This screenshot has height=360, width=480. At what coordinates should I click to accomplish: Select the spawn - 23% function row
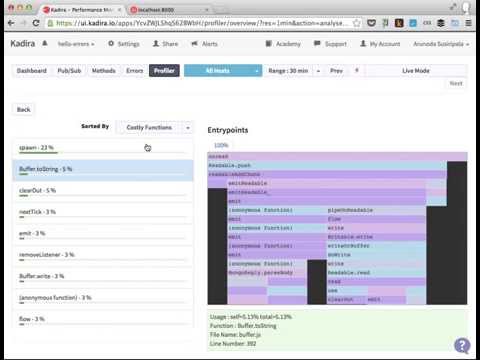click(x=103, y=148)
